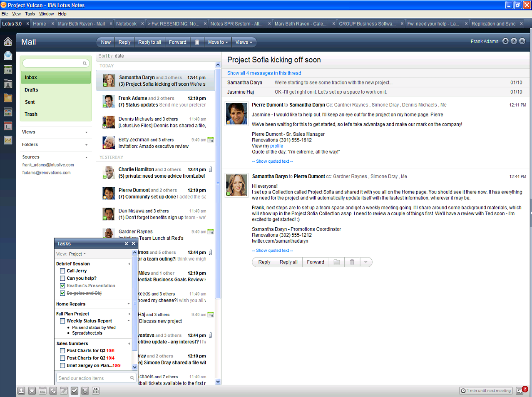The width and height of the screenshot is (532, 397).
Task: Open the Tasks View: Project dropdown
Action: [x=77, y=254]
